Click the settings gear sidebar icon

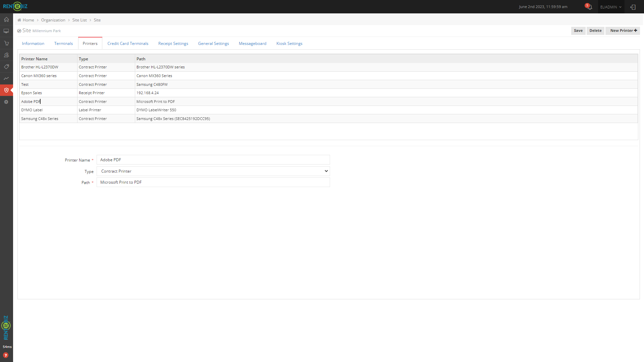pos(6,102)
